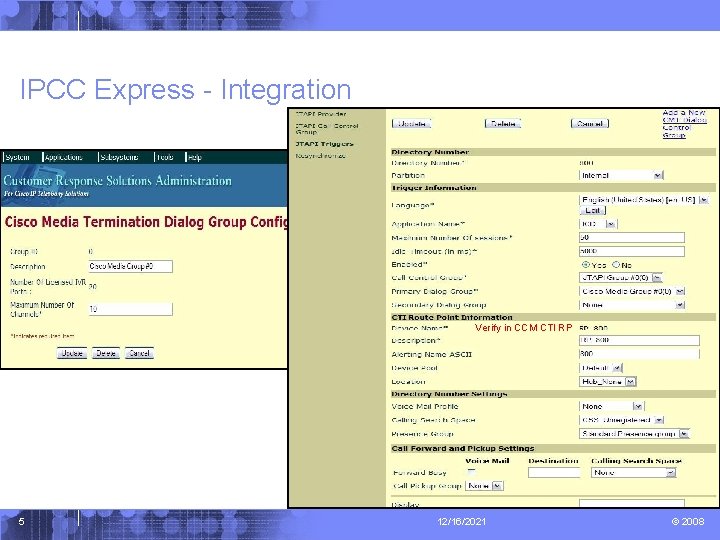This screenshot has width=720, height=540.
Task: Click the Forward Busy Destination field
Action: click(554, 472)
